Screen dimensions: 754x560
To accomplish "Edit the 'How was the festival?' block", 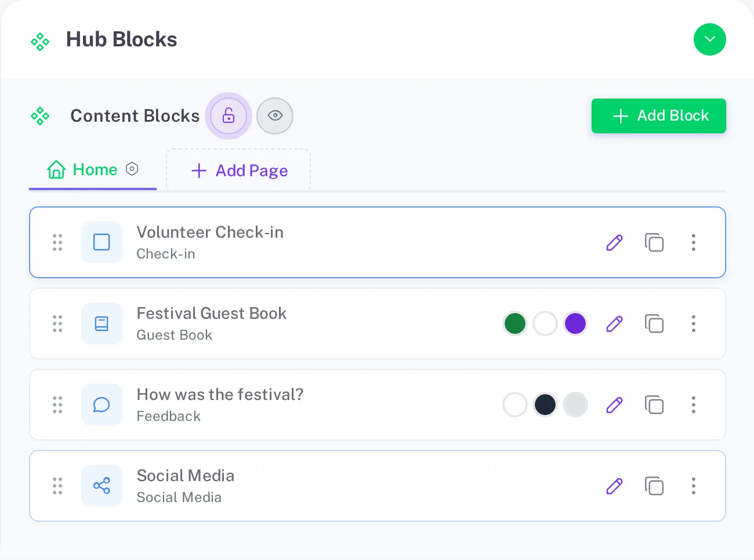I will (x=615, y=405).
